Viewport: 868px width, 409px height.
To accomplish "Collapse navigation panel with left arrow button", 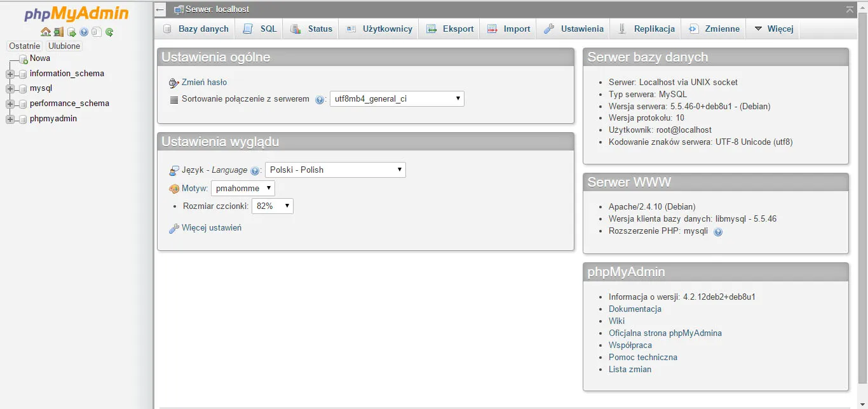I will coord(160,10).
